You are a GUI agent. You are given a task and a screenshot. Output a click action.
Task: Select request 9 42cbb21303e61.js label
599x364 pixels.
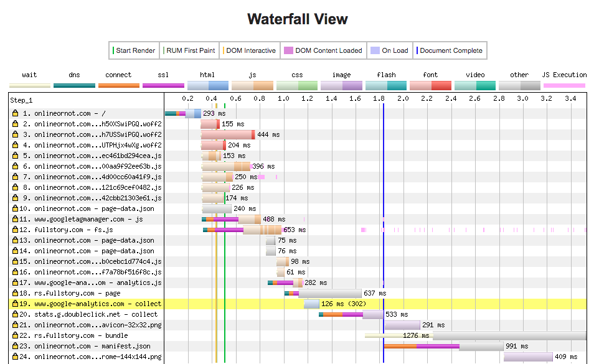coord(92,198)
